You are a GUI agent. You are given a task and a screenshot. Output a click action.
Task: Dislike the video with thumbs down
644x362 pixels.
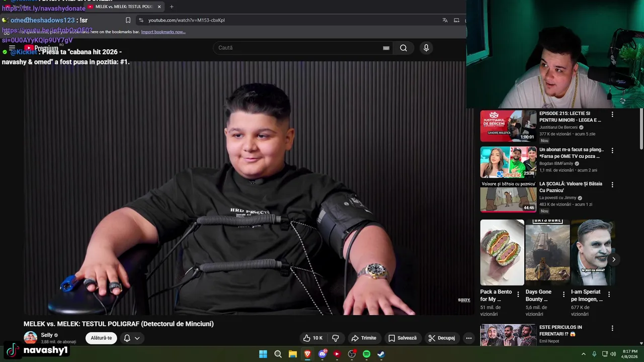point(336,338)
